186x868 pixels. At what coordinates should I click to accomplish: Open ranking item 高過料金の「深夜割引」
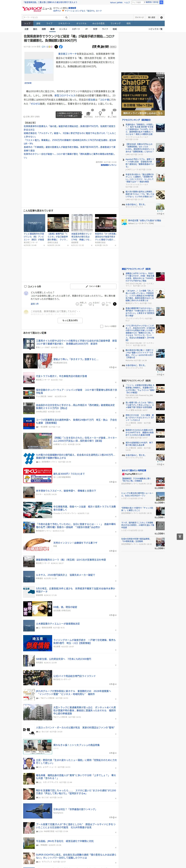click(x=140, y=129)
